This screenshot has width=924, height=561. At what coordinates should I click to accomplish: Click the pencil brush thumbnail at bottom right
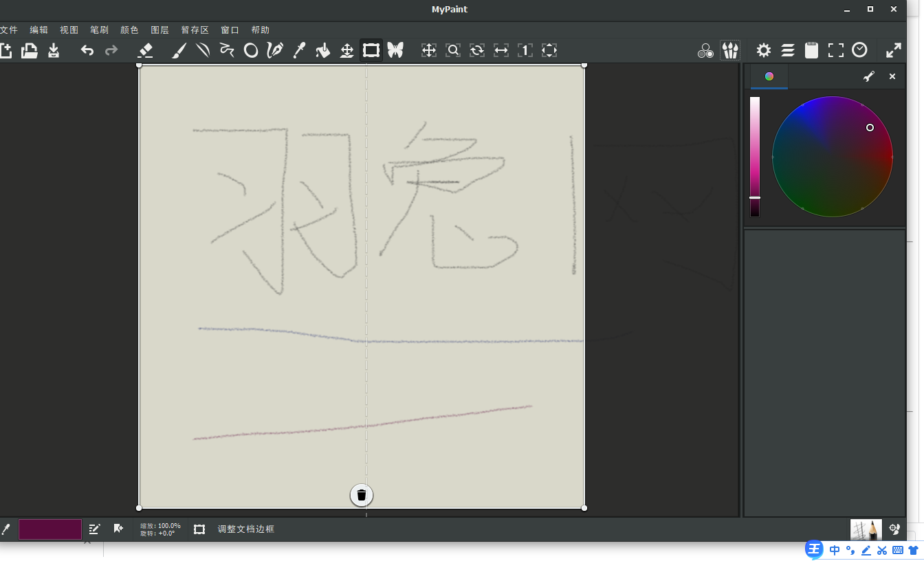(x=866, y=529)
